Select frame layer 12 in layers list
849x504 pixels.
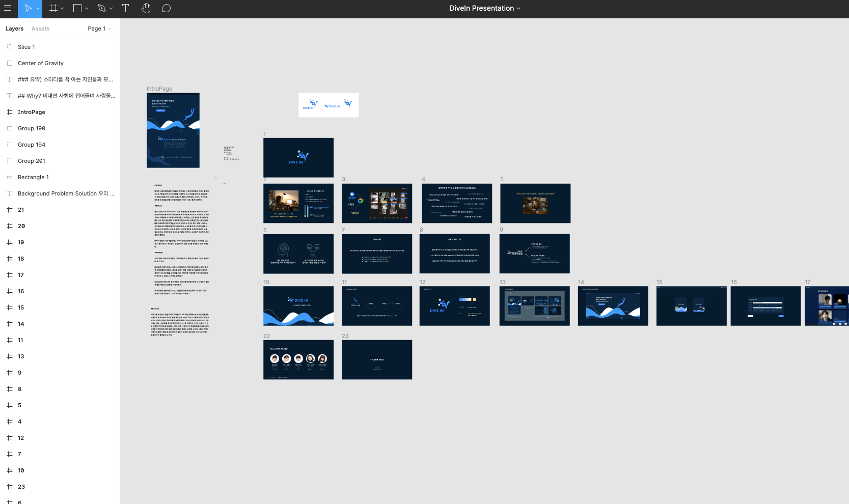point(60,438)
